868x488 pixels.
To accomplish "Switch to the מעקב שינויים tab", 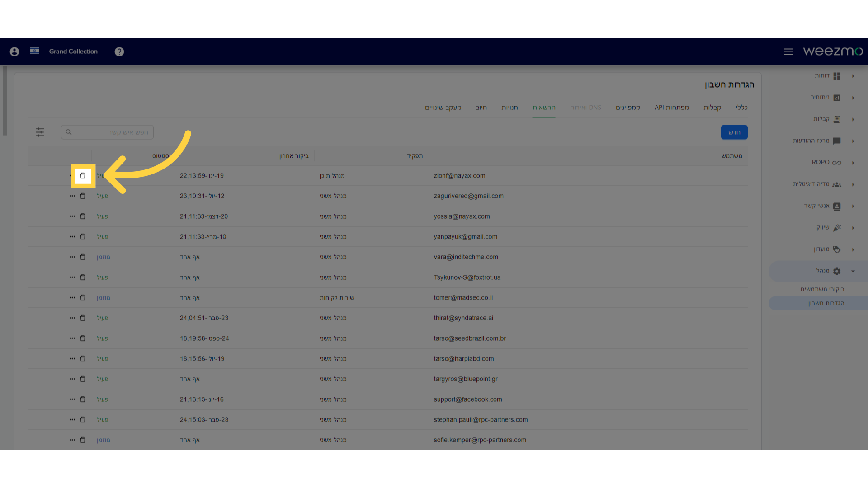I will 443,108.
